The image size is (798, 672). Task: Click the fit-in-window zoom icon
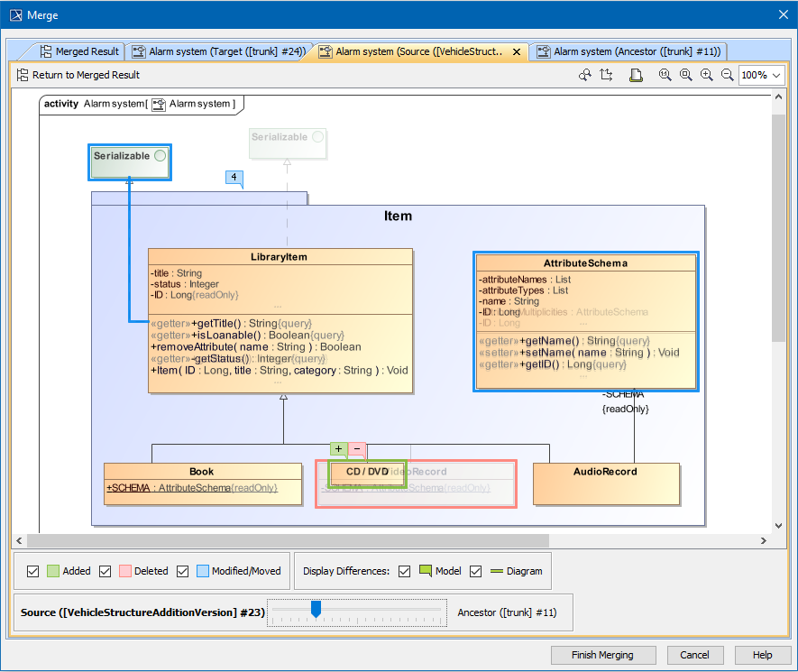pos(686,75)
